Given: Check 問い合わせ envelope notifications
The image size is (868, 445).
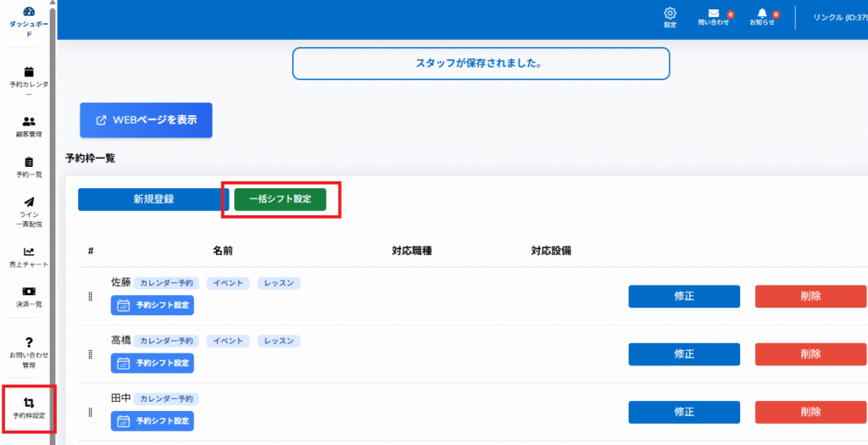Looking at the screenshot, I should click(713, 14).
